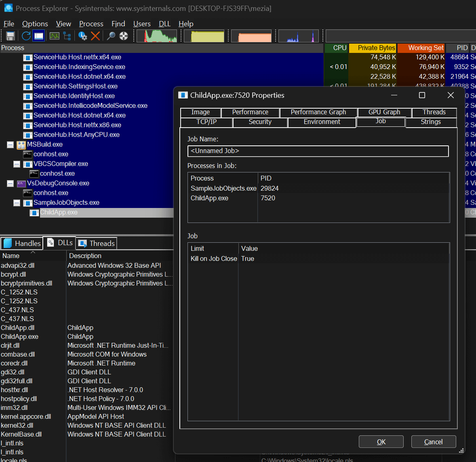Viewport: 476px width, 462px height.
Task: Click the Save toolbar icon
Action: pyautogui.click(x=11, y=36)
